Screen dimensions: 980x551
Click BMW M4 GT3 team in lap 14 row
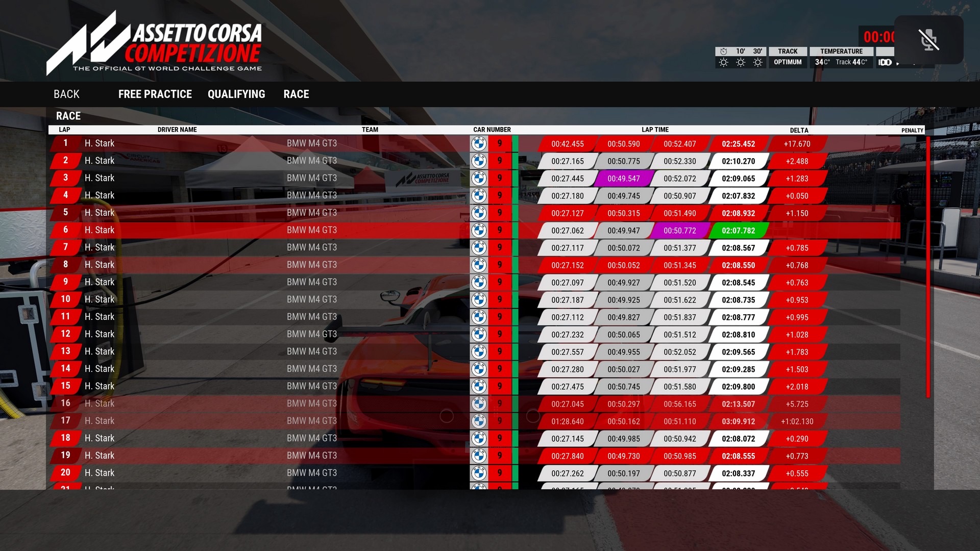click(x=312, y=369)
